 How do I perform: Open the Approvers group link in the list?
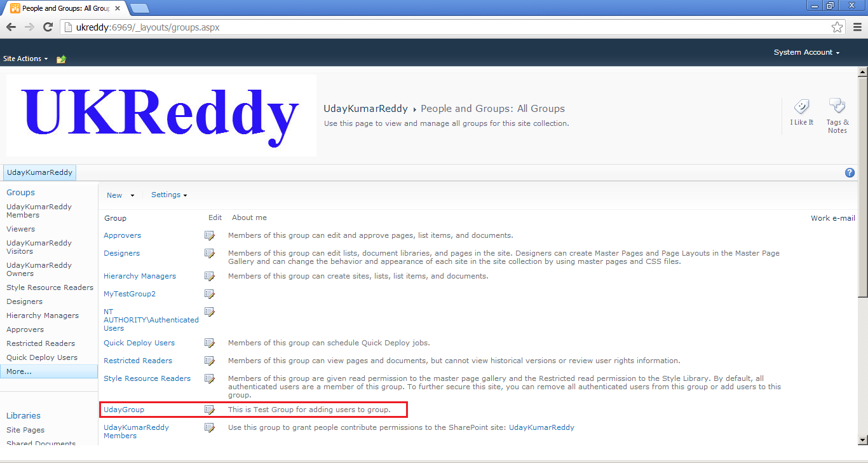point(123,235)
